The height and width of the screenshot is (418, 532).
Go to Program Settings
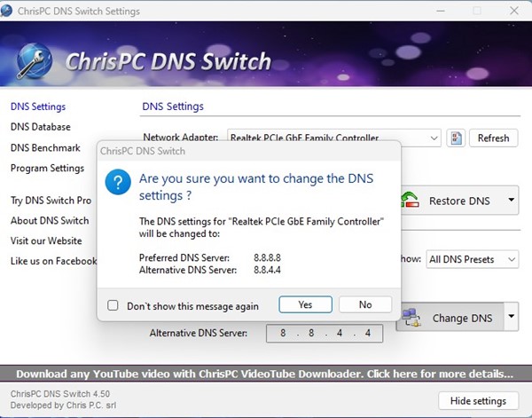click(47, 168)
